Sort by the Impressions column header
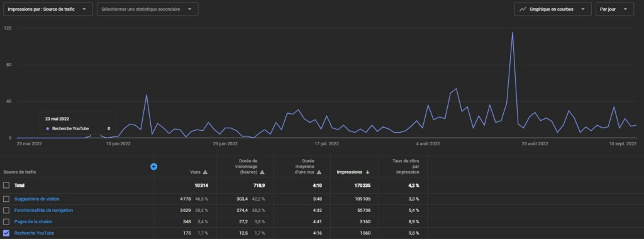Image resolution: width=644 pixels, height=239 pixels. tap(350, 172)
